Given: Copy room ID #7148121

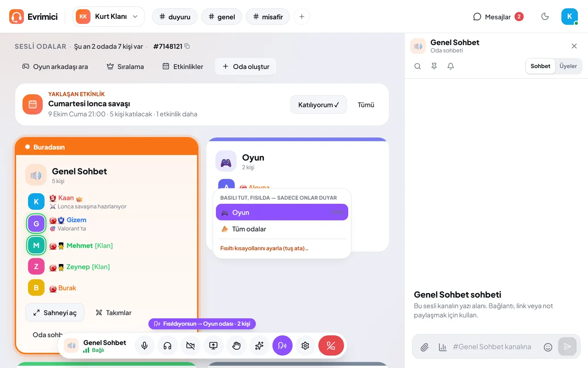Looking at the screenshot, I should coord(187,46).
